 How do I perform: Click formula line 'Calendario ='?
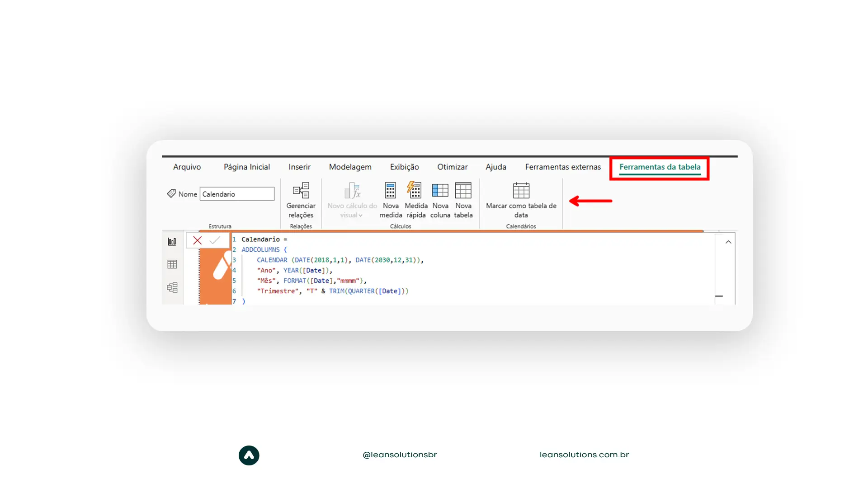[x=264, y=239]
